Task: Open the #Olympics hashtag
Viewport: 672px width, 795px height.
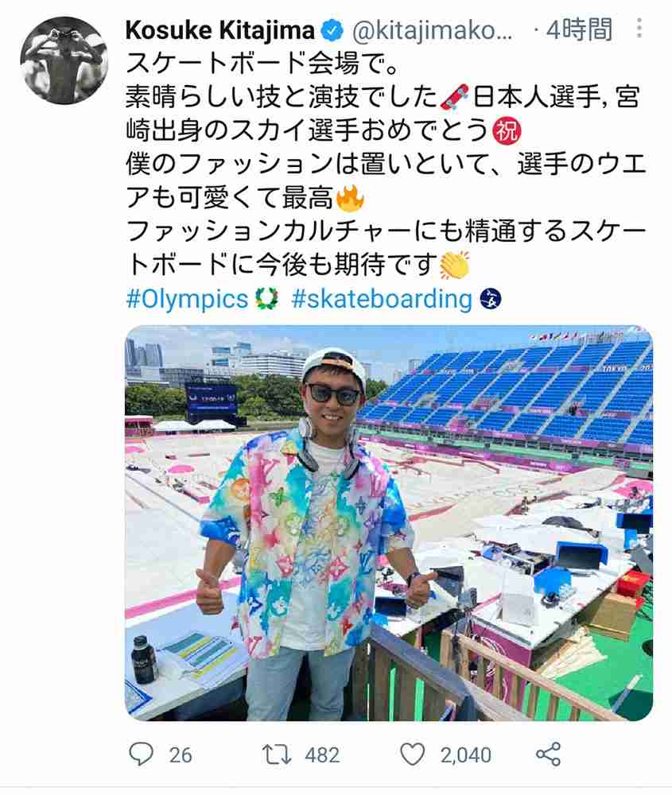Action: pos(187,299)
